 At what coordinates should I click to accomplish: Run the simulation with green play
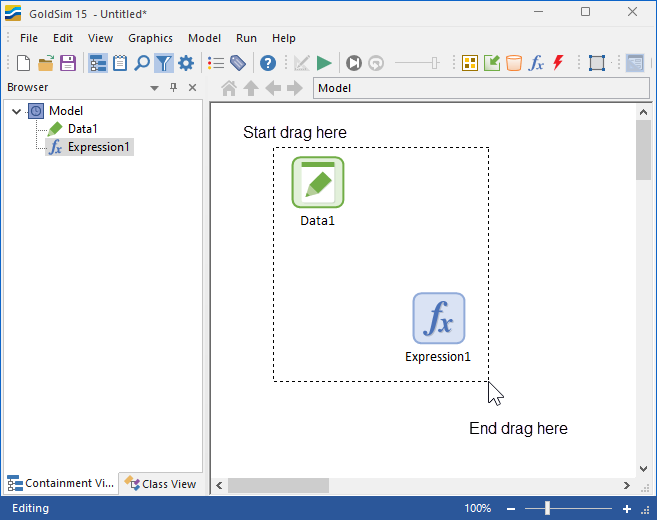tap(324, 63)
